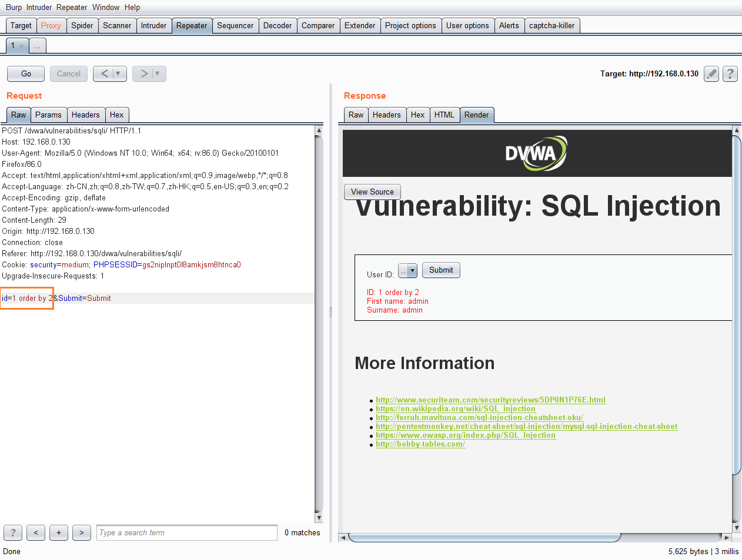This screenshot has width=742, height=560.
Task: Open the Project options tab
Action: tap(410, 25)
